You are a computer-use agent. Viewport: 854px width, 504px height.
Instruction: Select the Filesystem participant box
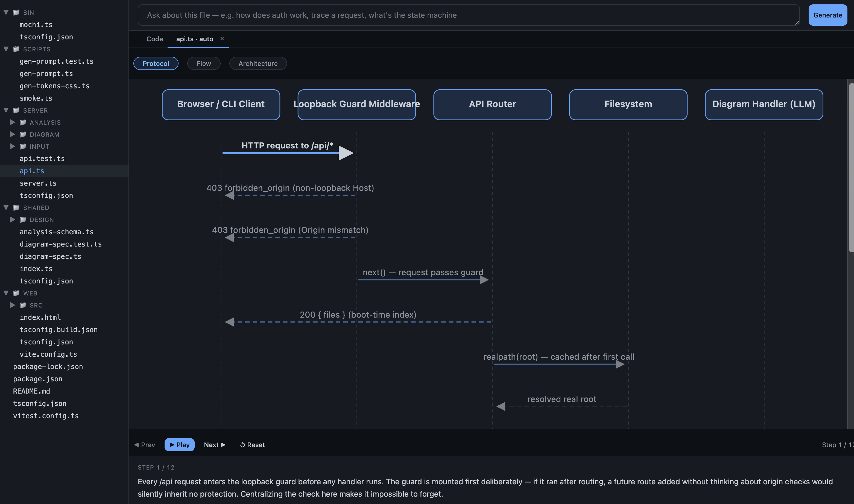[x=628, y=105]
